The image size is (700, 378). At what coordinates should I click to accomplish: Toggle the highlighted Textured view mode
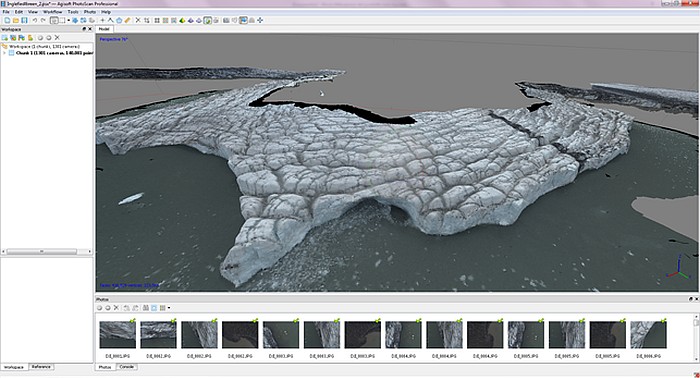[208, 20]
